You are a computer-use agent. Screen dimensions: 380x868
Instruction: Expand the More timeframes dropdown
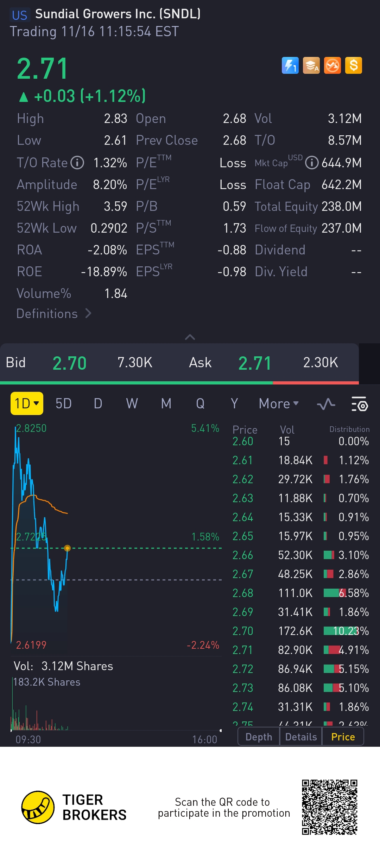pyautogui.click(x=278, y=404)
